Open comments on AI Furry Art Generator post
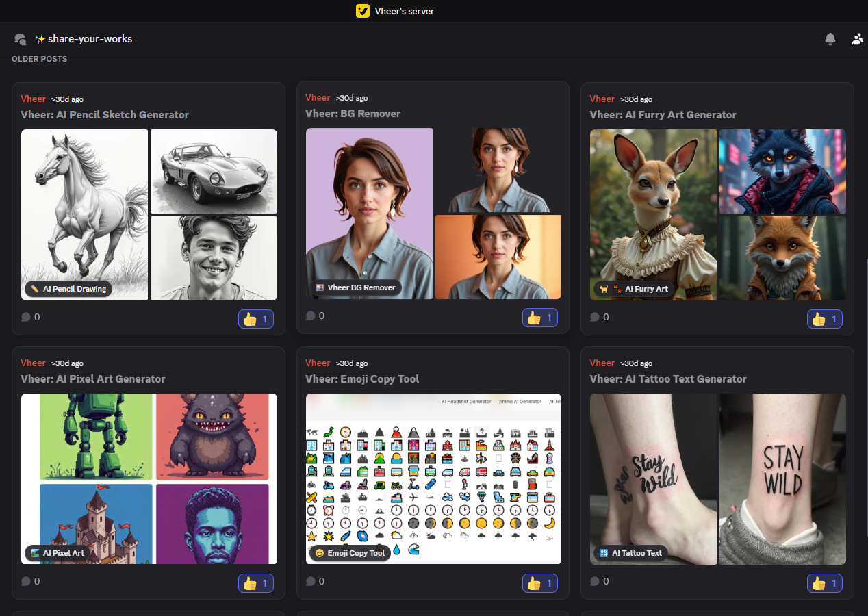The image size is (868, 616). [599, 317]
